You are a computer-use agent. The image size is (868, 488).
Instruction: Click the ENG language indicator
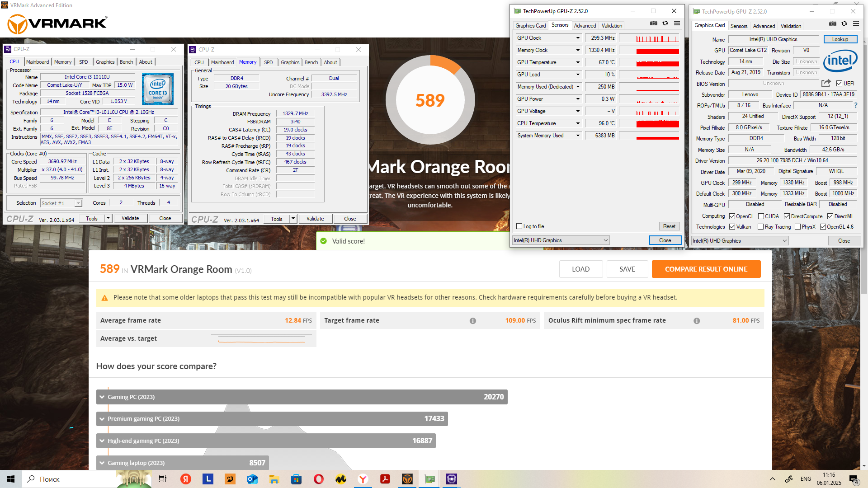pyautogui.click(x=806, y=479)
